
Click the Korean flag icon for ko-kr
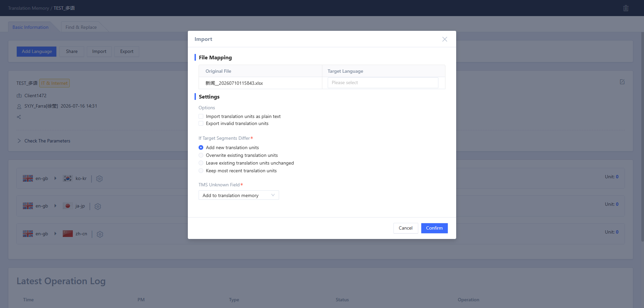68,178
